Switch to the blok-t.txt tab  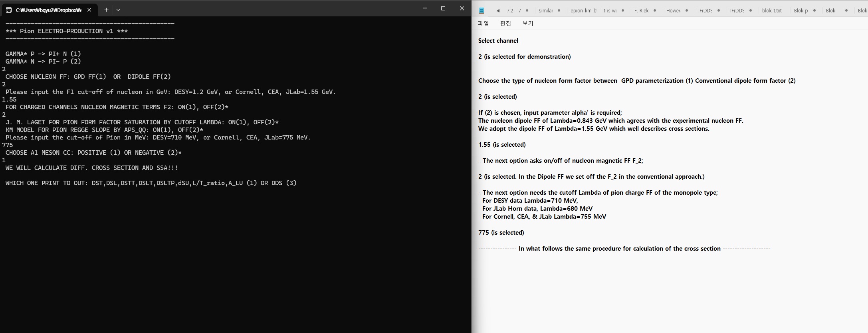point(772,11)
